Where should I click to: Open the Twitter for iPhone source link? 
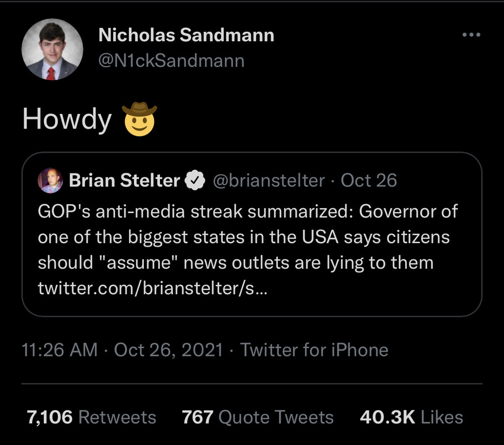314,350
